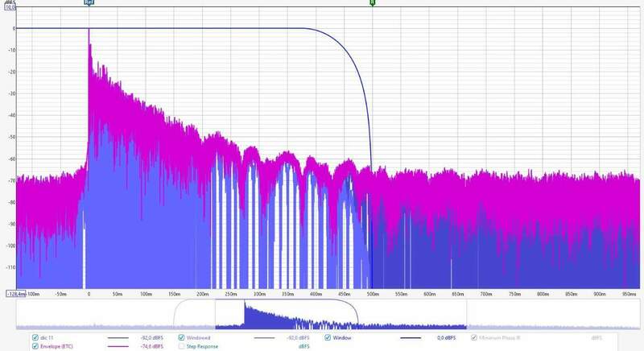Click the impulse peak at 0 ms

tap(89, 29)
